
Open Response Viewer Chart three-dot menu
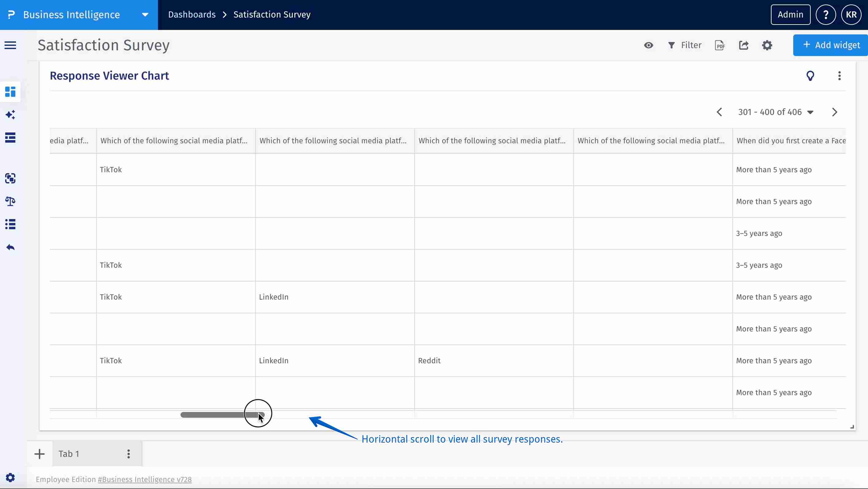coord(839,76)
